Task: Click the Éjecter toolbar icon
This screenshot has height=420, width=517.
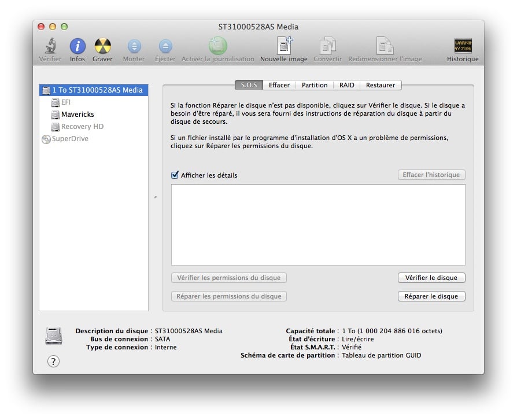Action: 165,46
